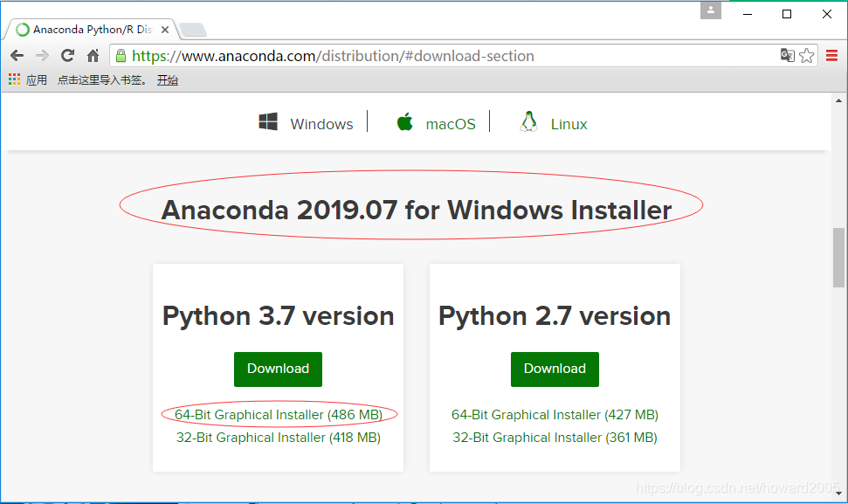Screen dimensions: 848x504
Task: Choose the Windows platform link
Action: (x=321, y=124)
